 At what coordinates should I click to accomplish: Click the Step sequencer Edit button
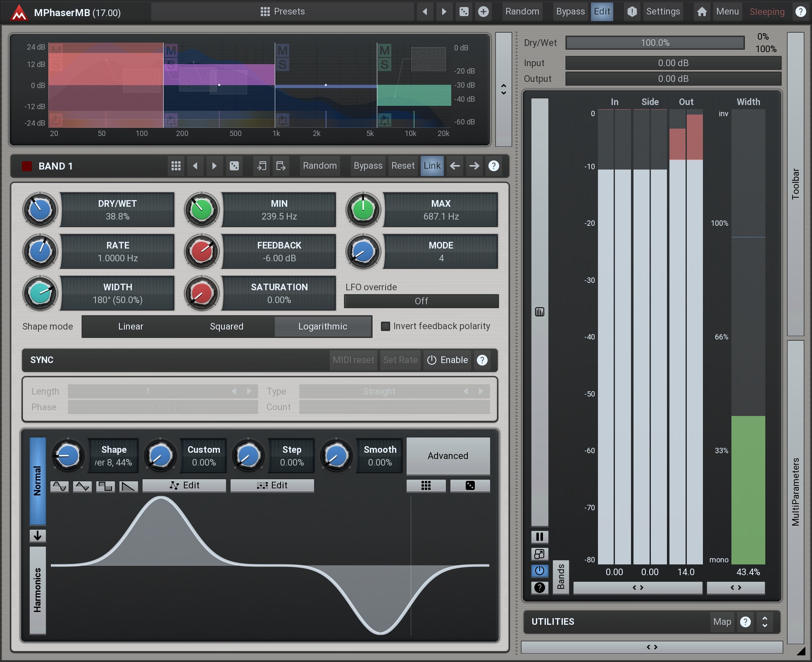(272, 485)
